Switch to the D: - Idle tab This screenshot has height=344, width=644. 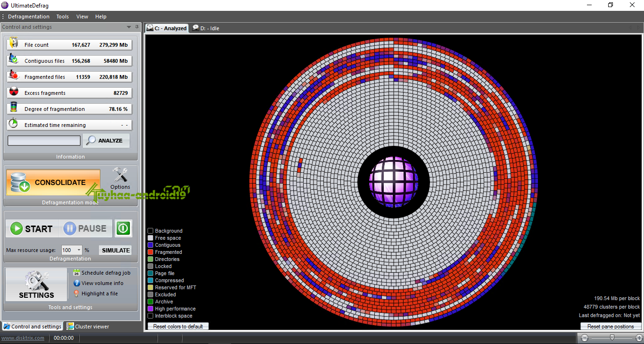point(206,28)
